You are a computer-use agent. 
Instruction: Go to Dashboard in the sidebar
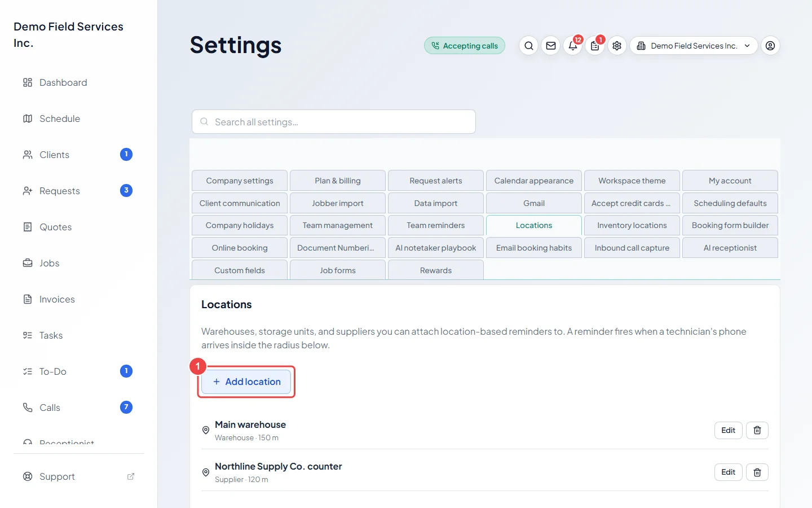tap(79, 82)
